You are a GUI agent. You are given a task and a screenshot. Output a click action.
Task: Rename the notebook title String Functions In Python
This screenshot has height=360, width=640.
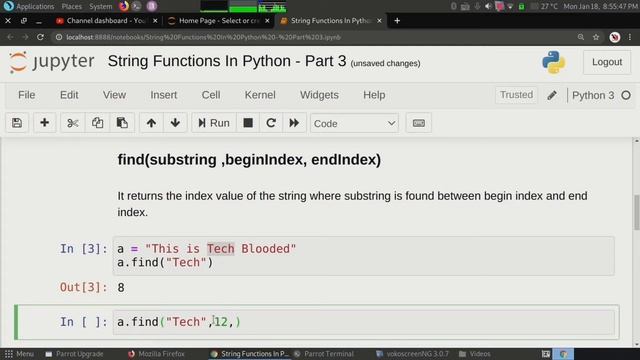click(x=227, y=61)
